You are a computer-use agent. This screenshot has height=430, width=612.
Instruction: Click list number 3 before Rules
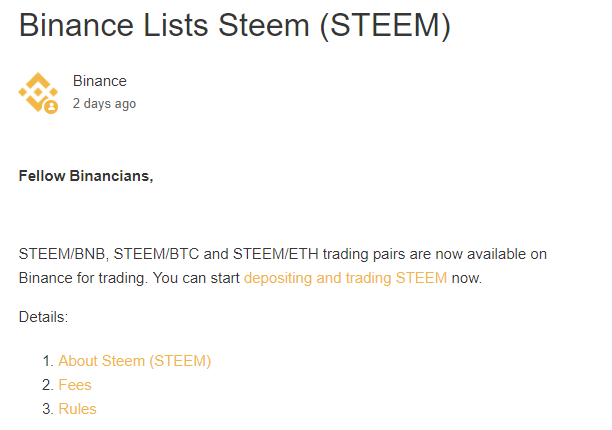[x=48, y=409]
